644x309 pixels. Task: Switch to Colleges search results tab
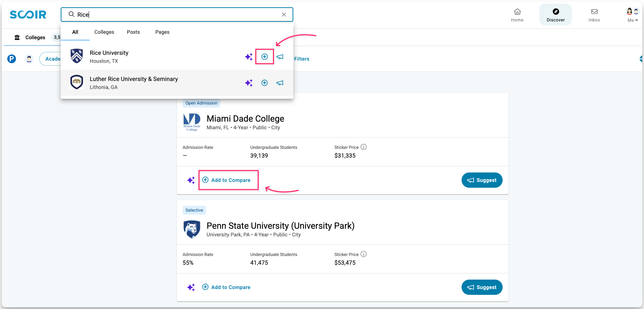pyautogui.click(x=104, y=32)
